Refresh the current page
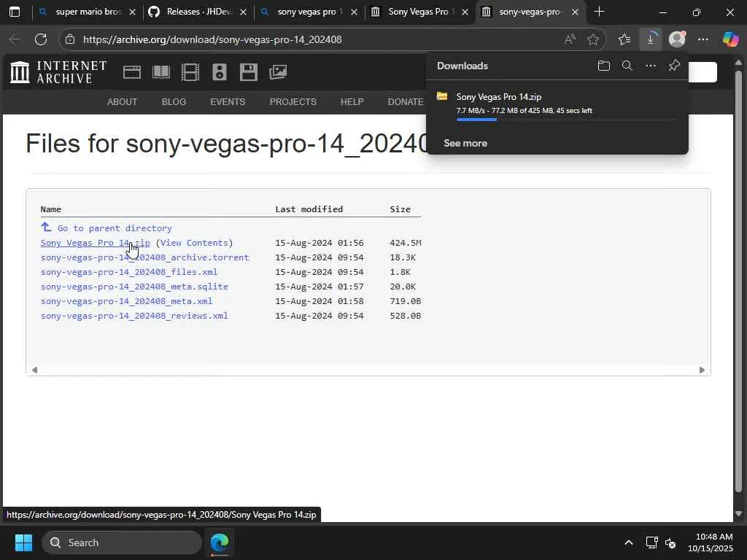This screenshot has height=560, width=747. point(41,39)
